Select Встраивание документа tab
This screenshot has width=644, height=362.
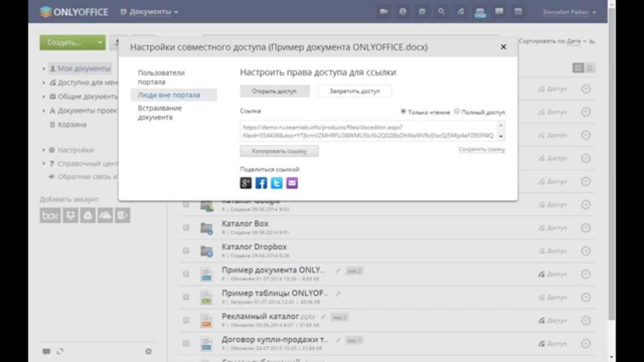pyautogui.click(x=160, y=113)
